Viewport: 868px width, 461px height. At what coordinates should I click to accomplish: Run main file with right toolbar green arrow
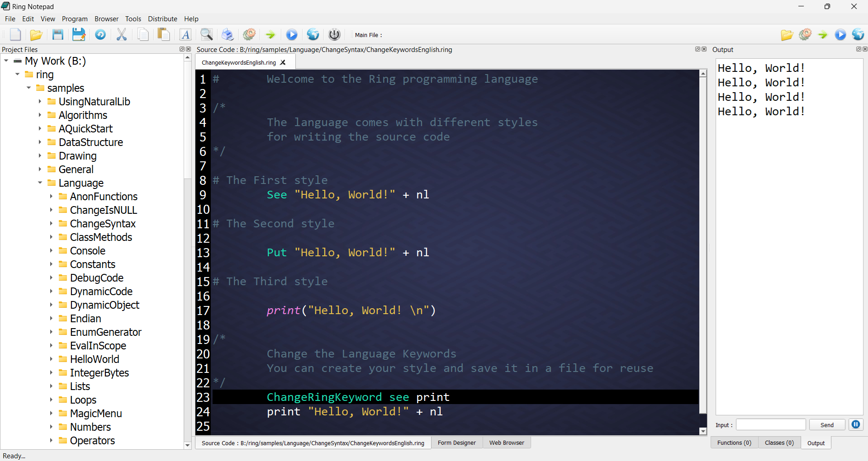coord(823,35)
